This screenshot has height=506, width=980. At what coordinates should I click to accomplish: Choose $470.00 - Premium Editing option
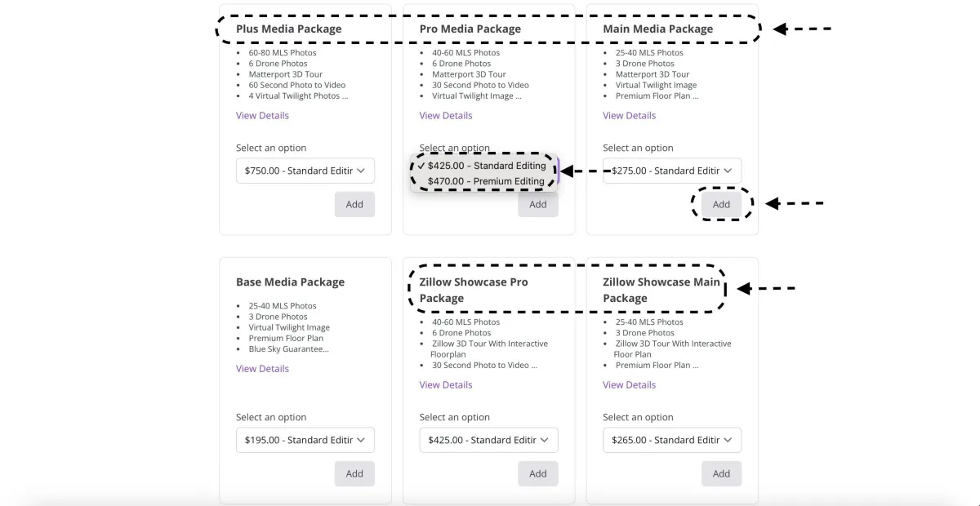(x=486, y=181)
